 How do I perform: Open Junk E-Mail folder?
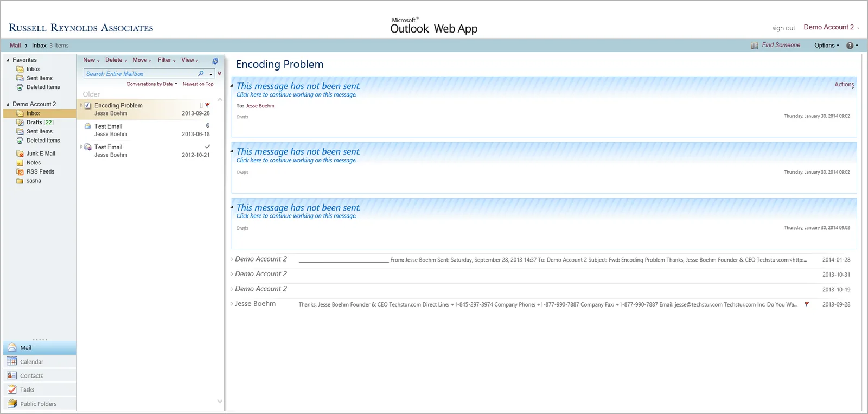click(x=36, y=154)
